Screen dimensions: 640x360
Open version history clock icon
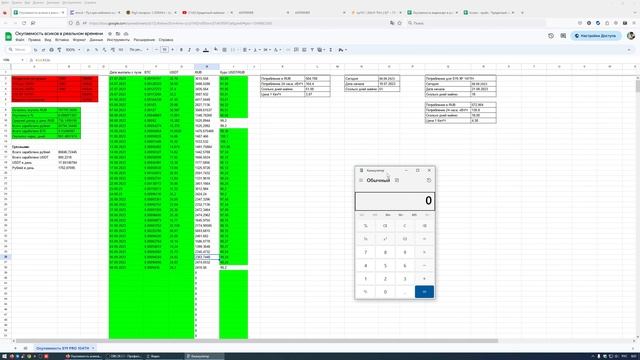point(551,36)
